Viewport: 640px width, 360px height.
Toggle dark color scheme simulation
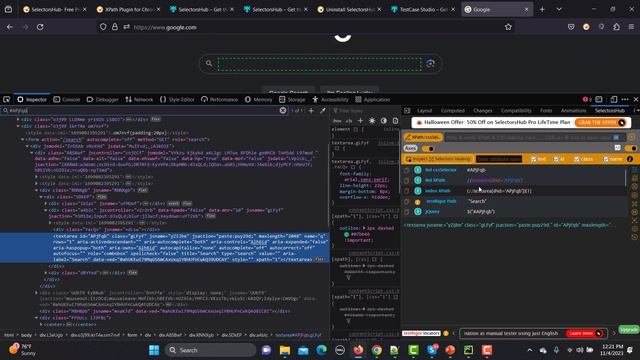tap(384, 121)
